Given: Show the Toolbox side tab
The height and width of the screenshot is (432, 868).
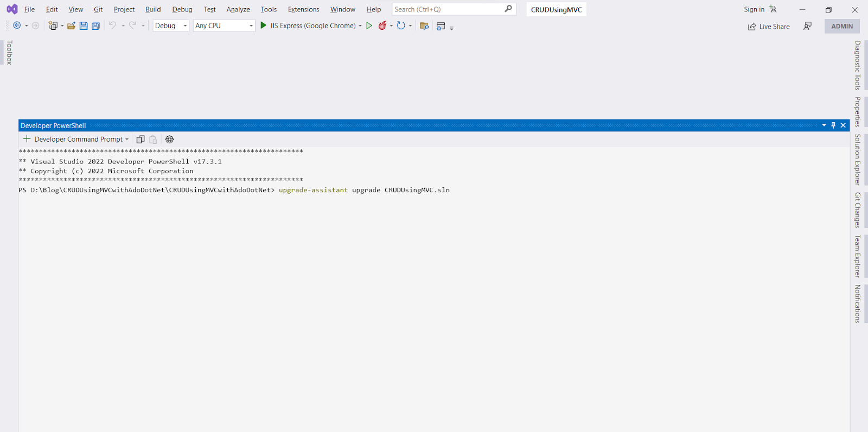Looking at the screenshot, I should 9,53.
